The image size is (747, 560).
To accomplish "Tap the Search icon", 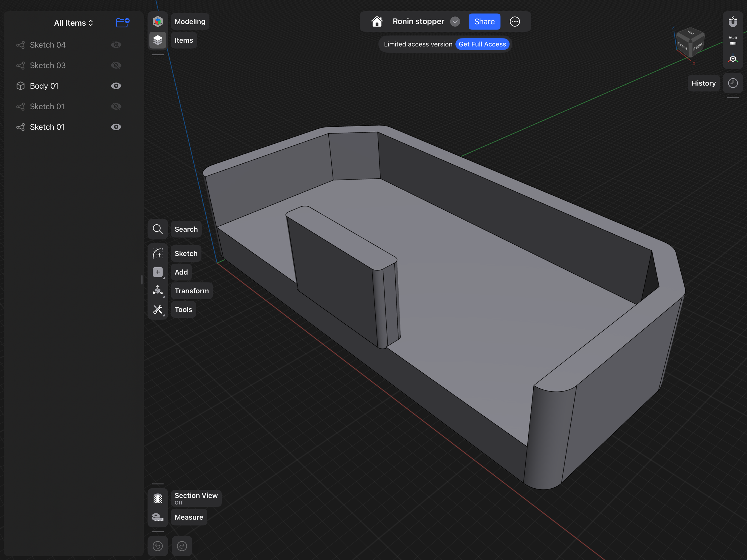I will point(158,229).
